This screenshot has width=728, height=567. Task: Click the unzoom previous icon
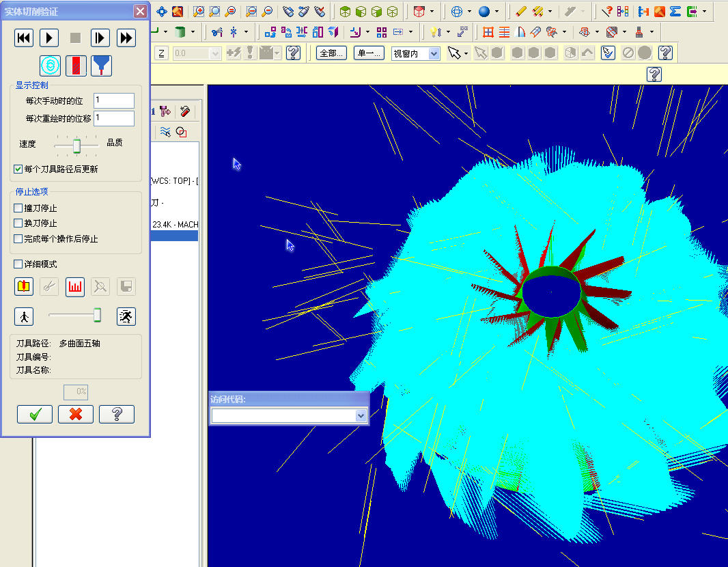(251, 11)
